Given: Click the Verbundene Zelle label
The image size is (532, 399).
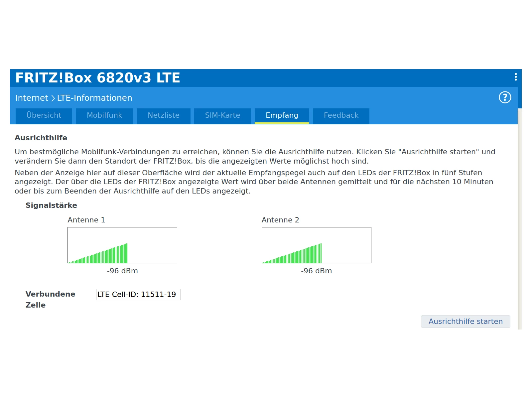Looking at the screenshot, I should point(51,300).
